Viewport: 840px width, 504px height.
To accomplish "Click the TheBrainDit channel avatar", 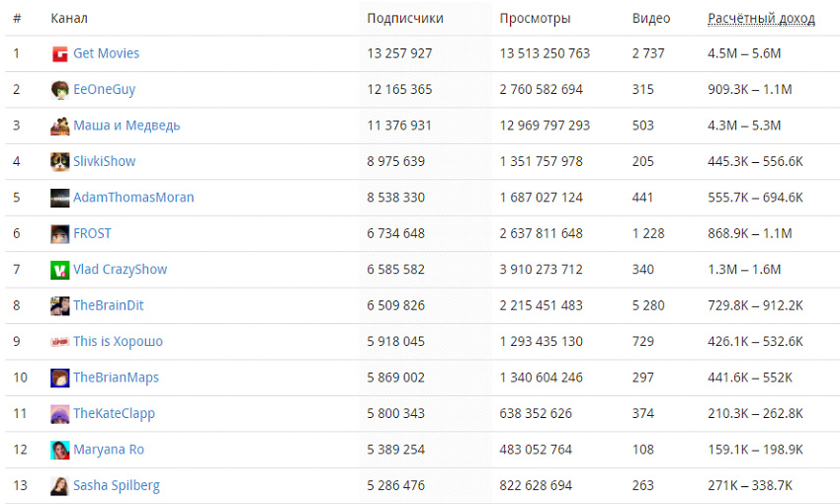I will point(60,305).
